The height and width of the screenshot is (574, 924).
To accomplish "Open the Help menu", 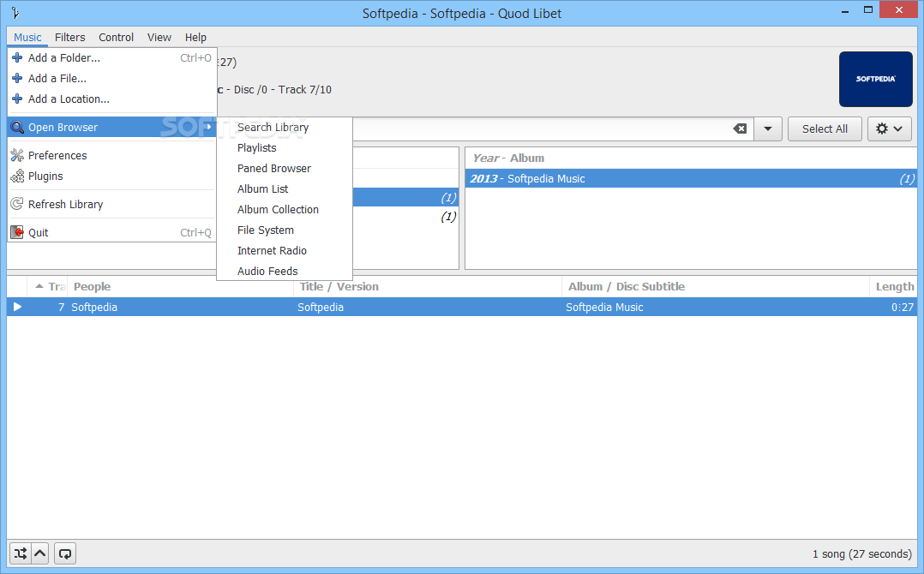I will point(195,37).
